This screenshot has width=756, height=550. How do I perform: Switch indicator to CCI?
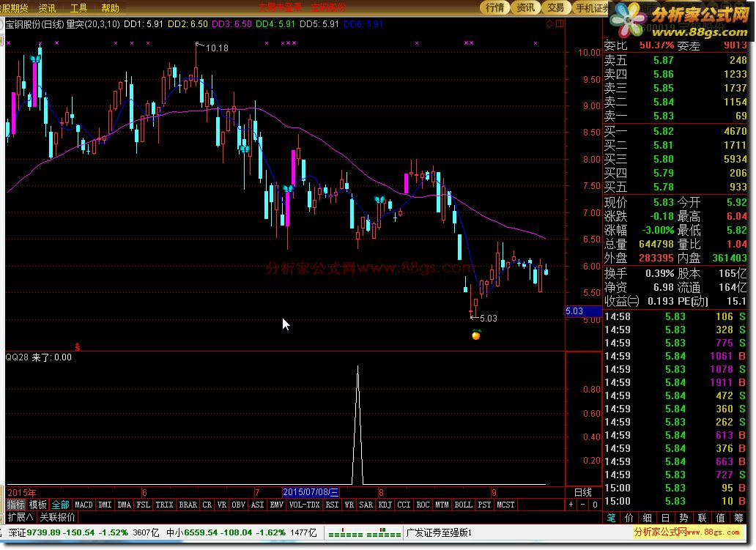click(404, 505)
